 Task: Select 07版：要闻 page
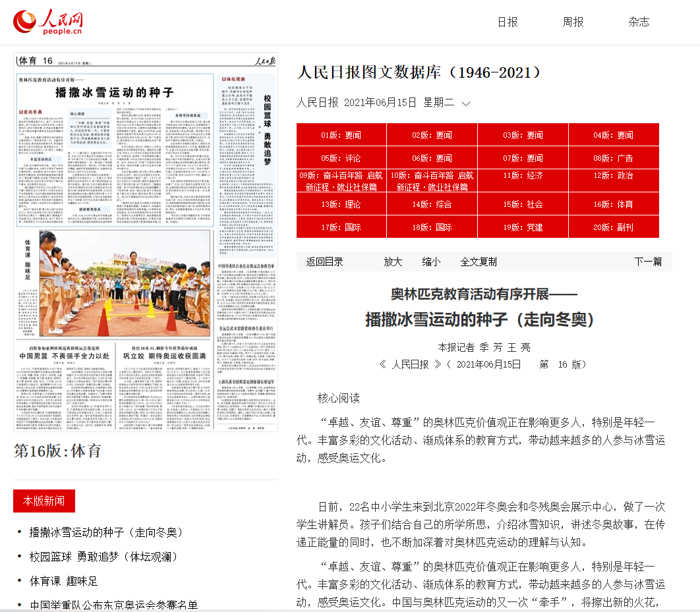(x=523, y=158)
